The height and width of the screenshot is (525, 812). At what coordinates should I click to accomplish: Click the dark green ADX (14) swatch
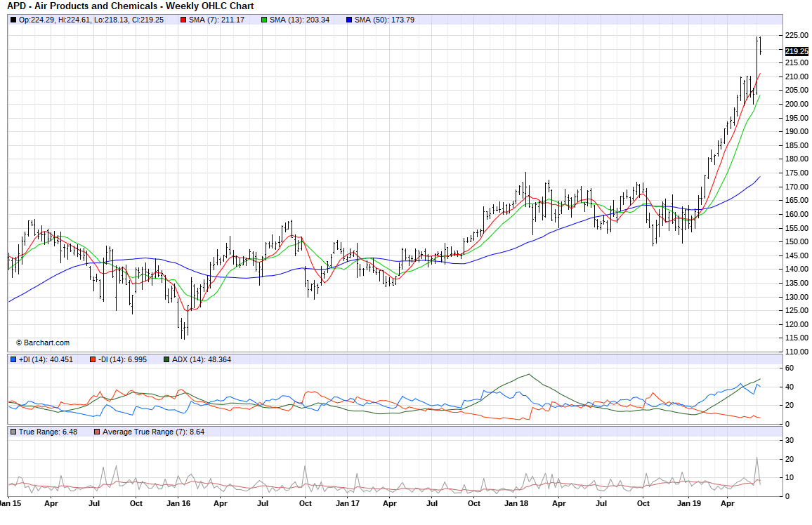coord(166,359)
